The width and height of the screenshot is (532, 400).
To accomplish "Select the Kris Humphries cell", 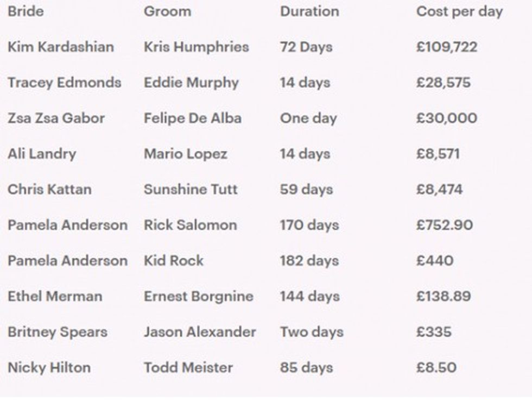I will [x=196, y=47].
